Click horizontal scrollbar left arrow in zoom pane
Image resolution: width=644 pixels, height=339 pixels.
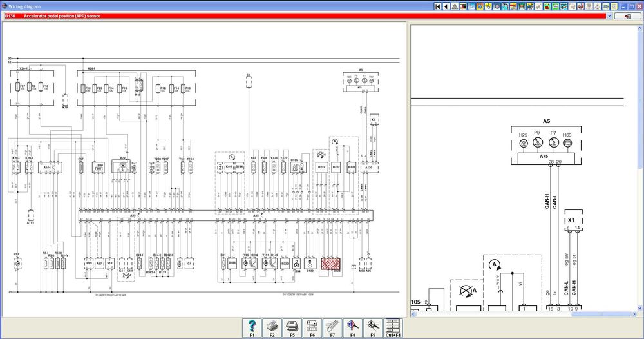[x=413, y=314]
